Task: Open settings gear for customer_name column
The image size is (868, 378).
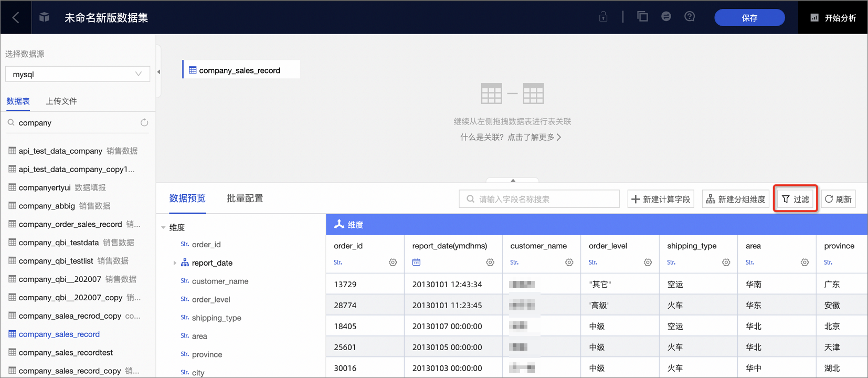Action: 569,262
